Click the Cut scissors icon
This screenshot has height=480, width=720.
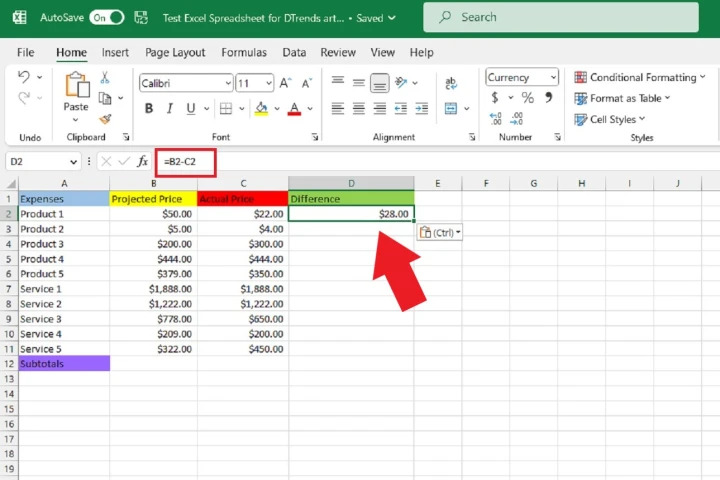105,78
